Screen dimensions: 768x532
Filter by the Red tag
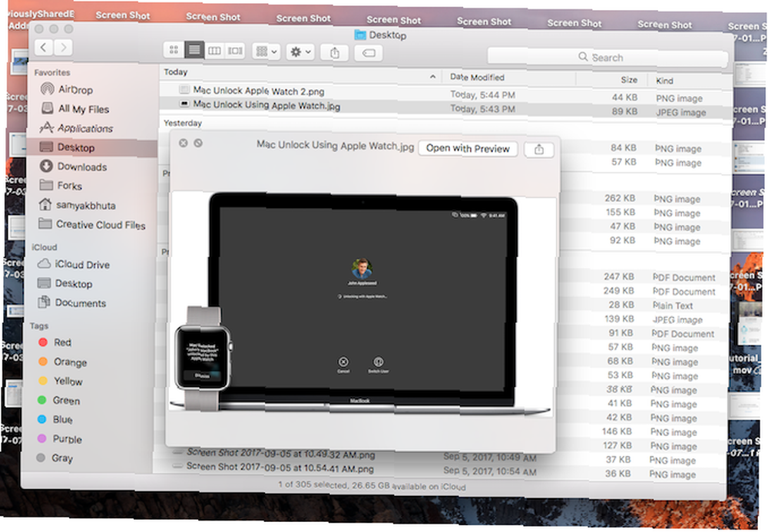[x=61, y=342]
